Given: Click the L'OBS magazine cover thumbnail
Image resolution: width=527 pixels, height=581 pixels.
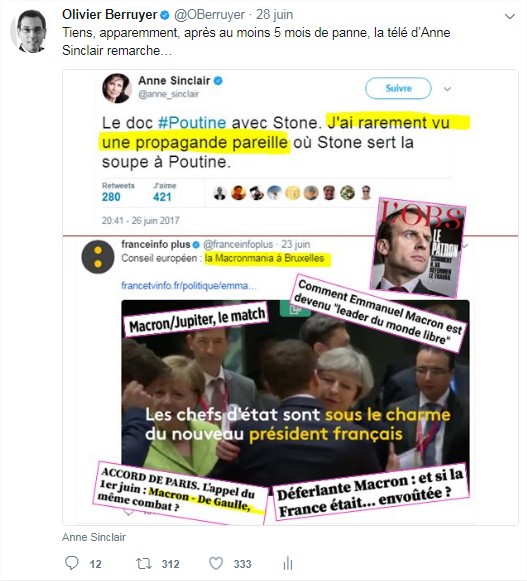Looking at the screenshot, I should pos(418,247).
